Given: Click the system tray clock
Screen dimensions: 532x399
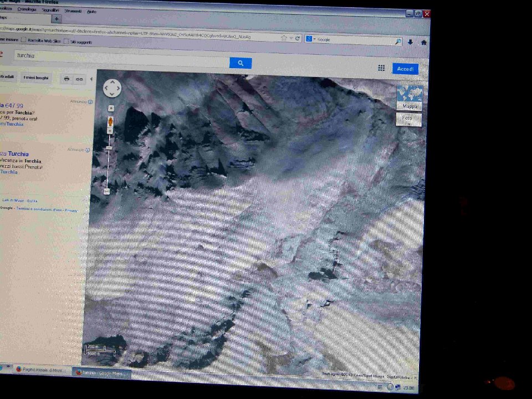Looking at the screenshot, I should point(409,388).
